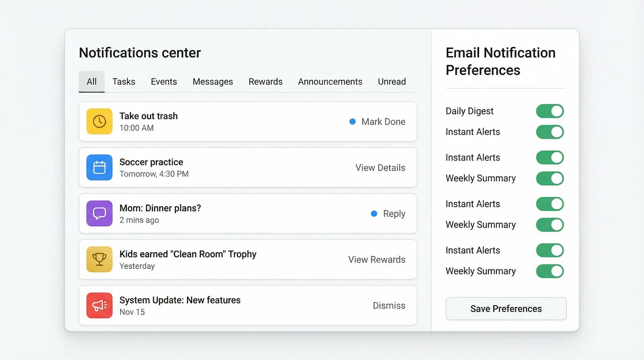
Task: Toggle off the bottom Weekly Summary switch
Action: click(x=550, y=271)
